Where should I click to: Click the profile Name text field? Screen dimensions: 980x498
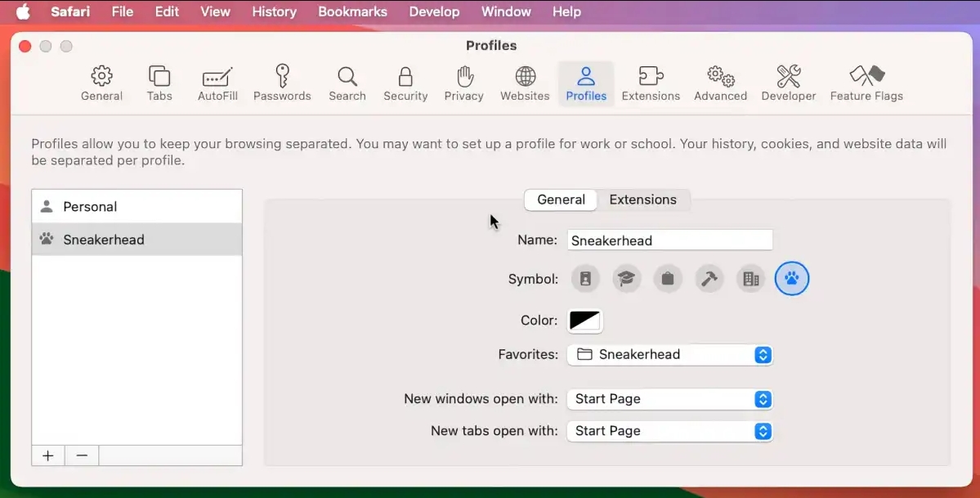point(670,240)
